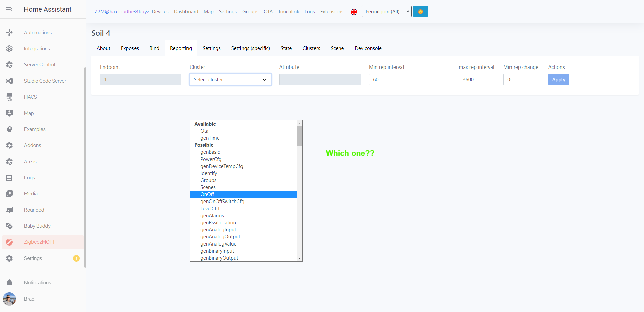Screen dimensions: 644x312
Task: Click the Min rep change input field
Action: (x=521, y=79)
